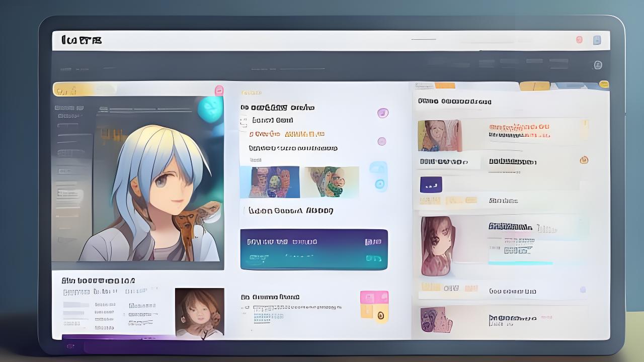Image resolution: width=644 pixels, height=362 pixels.
Task: Open the blue colorful artwork thumbnail
Action: [270, 182]
